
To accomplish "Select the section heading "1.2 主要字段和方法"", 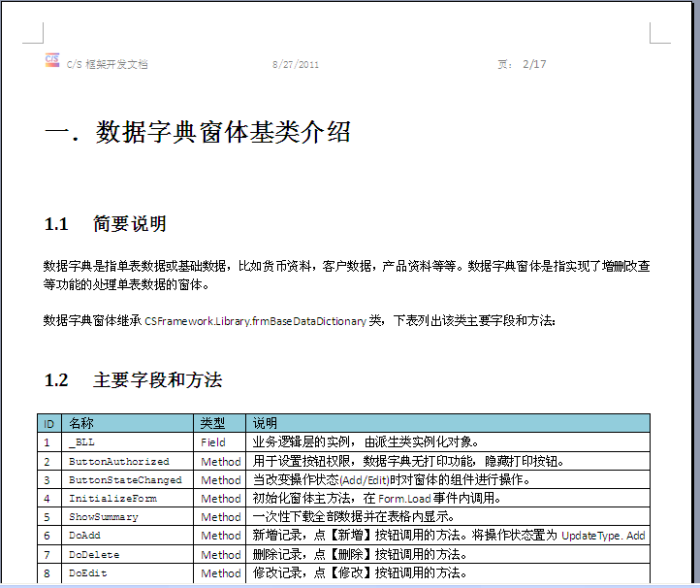I will tap(133, 380).
